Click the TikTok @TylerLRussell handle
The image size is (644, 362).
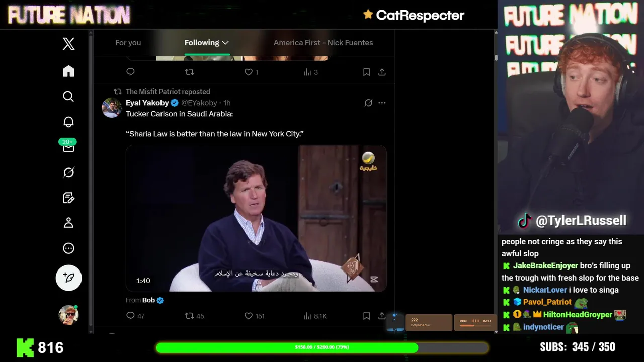(x=572, y=220)
